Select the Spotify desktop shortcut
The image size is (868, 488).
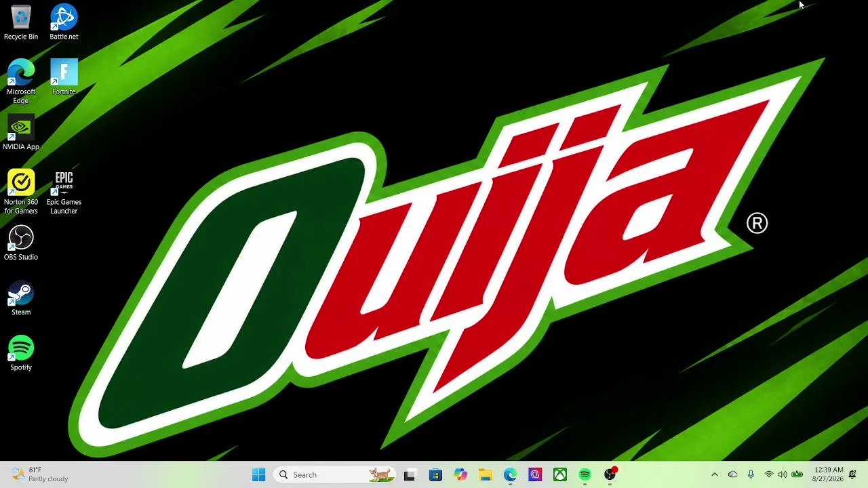(x=21, y=353)
